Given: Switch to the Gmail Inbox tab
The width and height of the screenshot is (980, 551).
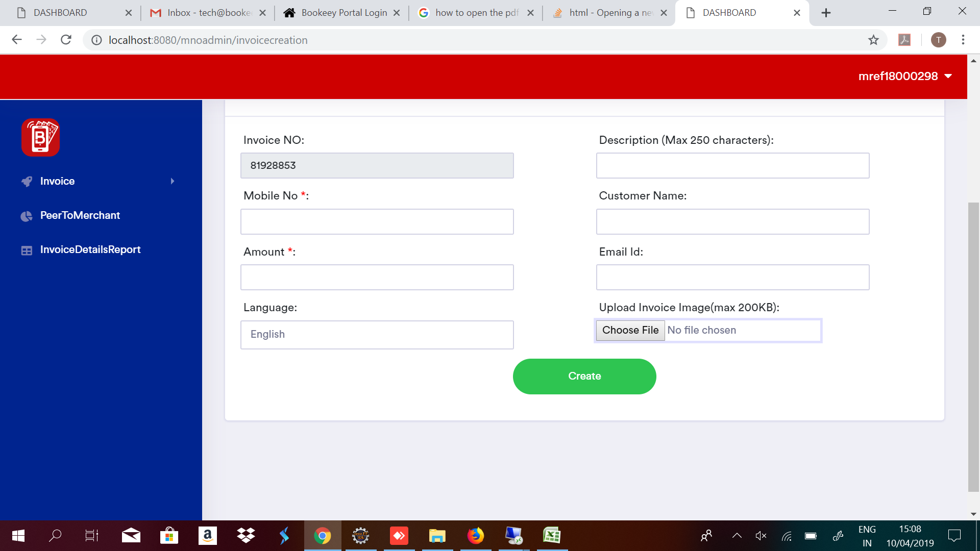Looking at the screenshot, I should coord(208,13).
